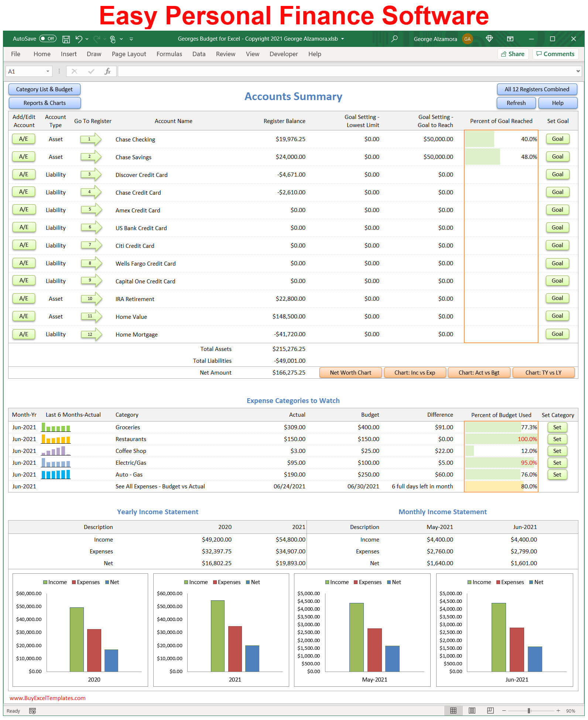Click the Save icon in title bar
The width and height of the screenshot is (588, 720).
click(66, 39)
